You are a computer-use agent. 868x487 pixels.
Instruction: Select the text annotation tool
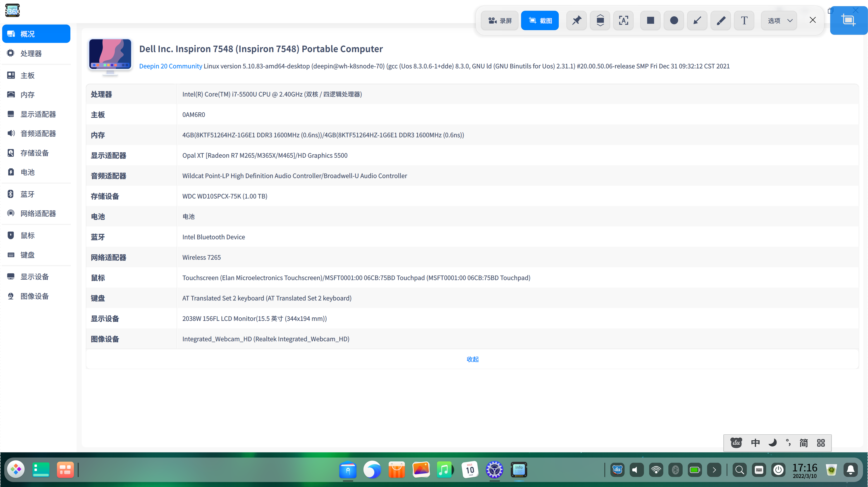point(744,21)
